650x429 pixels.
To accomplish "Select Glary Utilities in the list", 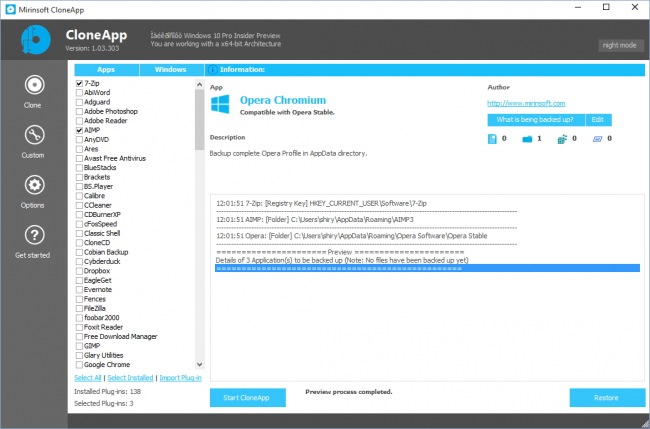I will (x=104, y=355).
